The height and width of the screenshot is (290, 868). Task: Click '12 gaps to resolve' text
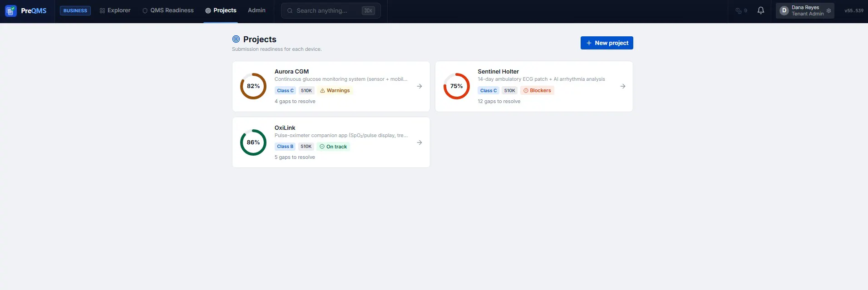click(499, 101)
